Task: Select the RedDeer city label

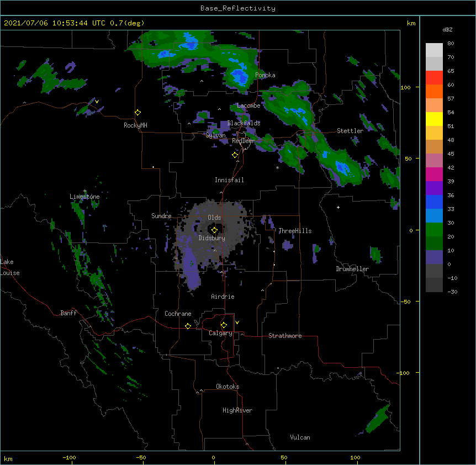Action: point(243,141)
